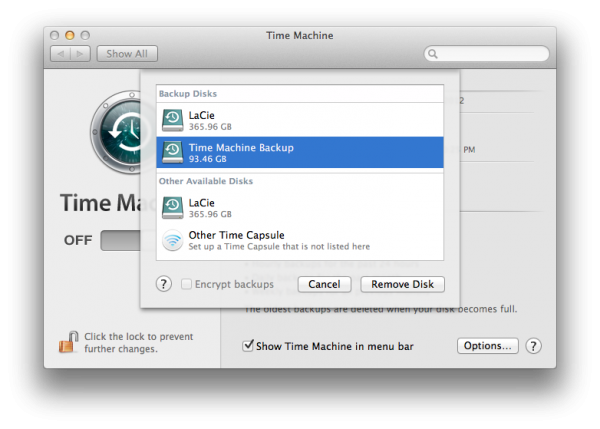Toggle the Time Machine OFF/ON switch

pyautogui.click(x=120, y=240)
